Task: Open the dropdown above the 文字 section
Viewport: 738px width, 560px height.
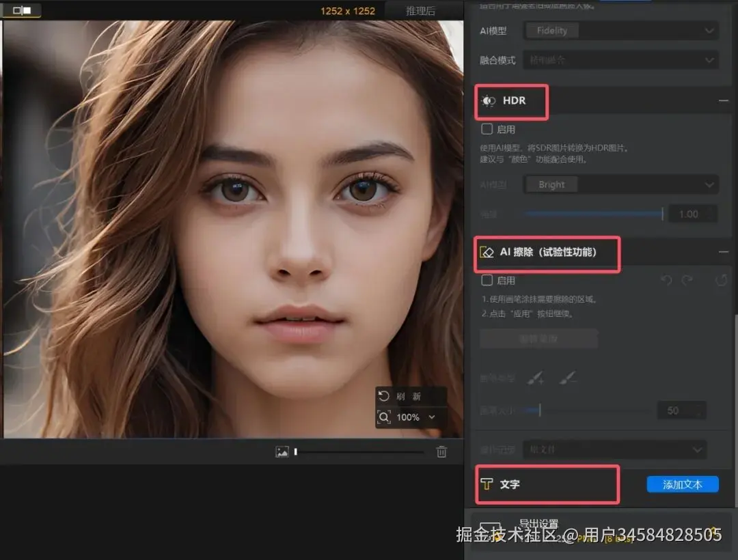Action: (x=615, y=449)
